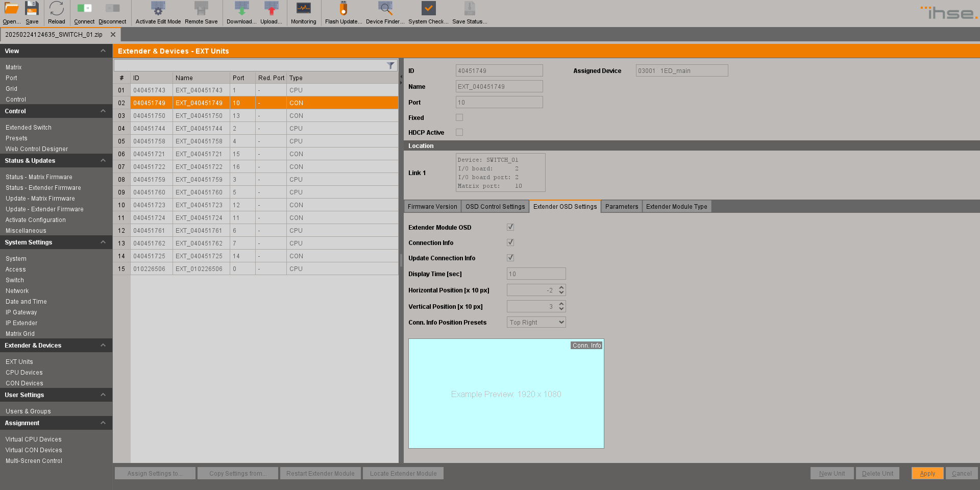
Task: Open the Conn. Info Position Presets dropdown
Action: point(536,322)
